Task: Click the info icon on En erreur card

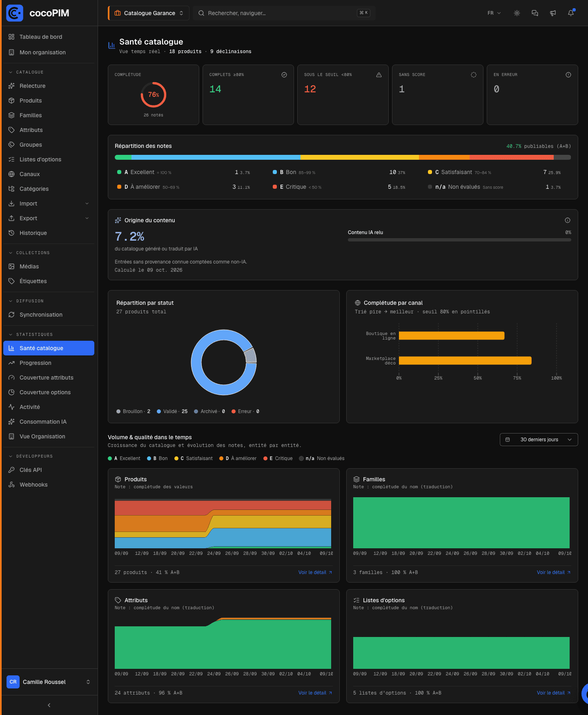Action: point(568,75)
